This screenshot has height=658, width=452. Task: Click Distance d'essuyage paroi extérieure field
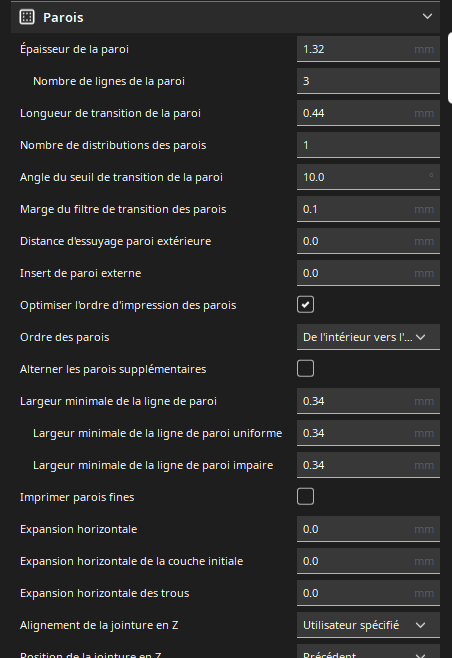(x=368, y=241)
